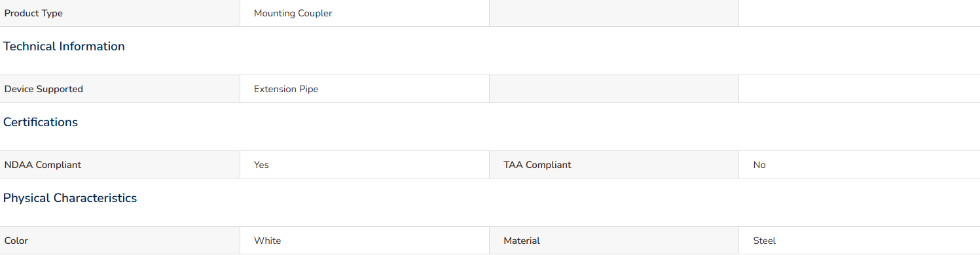Screen dimensions: 980x255
Task: Click the blank white cell in Product Type row
Action: pos(860,13)
